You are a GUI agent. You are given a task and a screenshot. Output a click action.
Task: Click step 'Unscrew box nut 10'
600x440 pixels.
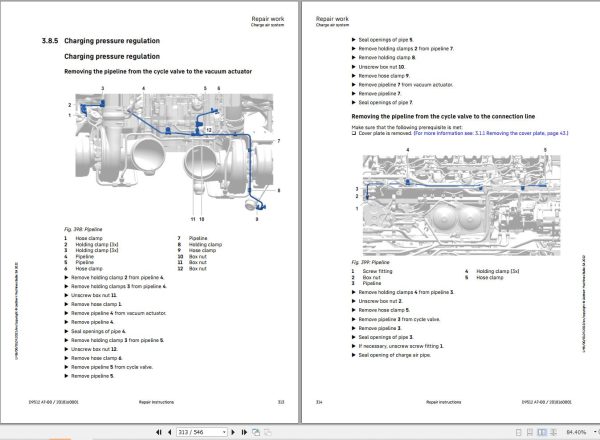point(382,67)
